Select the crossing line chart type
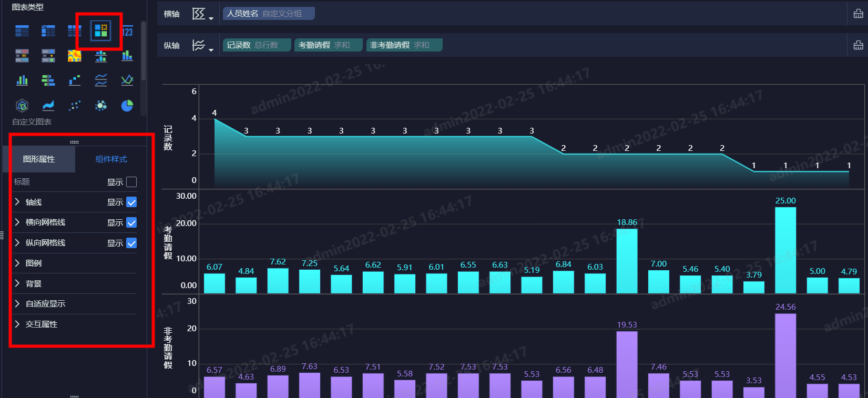Viewport: 868px width, 398px height. [127, 80]
